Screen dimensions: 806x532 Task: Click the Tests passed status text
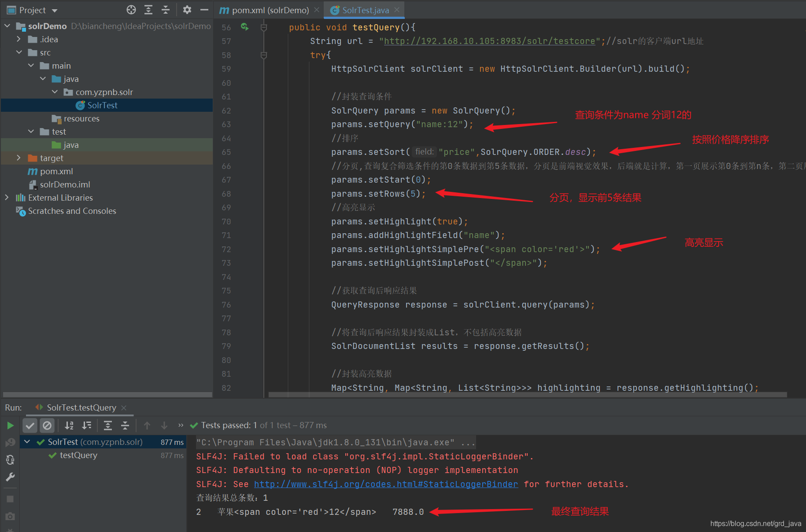click(264, 425)
